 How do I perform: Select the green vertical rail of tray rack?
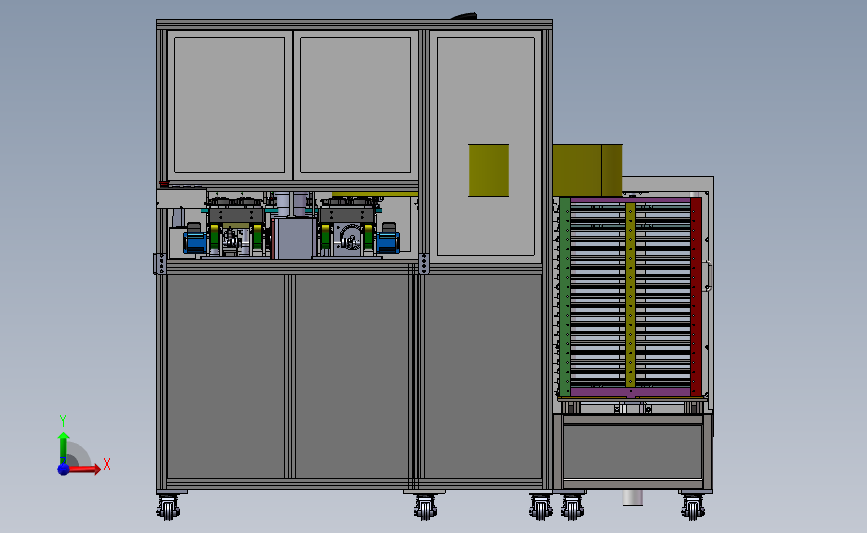(565, 297)
